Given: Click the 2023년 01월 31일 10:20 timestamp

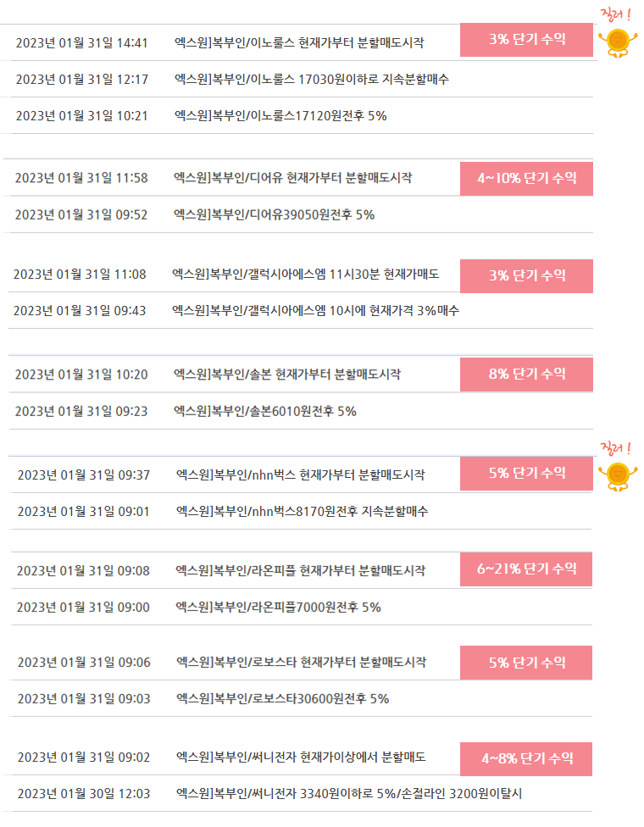Looking at the screenshot, I should (81, 375).
